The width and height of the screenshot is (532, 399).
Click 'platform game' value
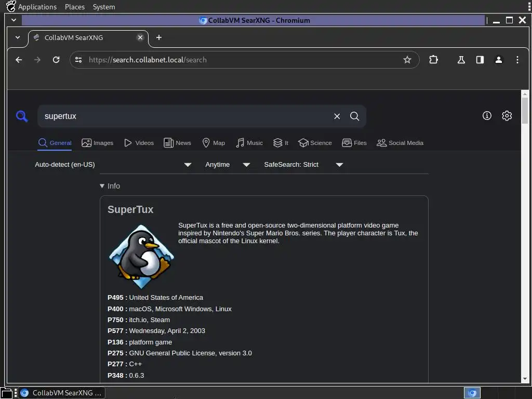[150, 342]
